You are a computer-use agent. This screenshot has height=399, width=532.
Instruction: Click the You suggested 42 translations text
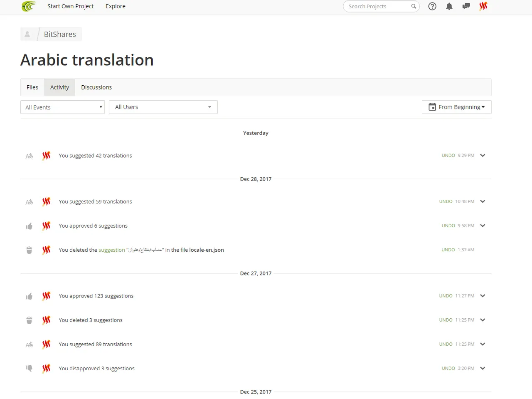point(95,156)
